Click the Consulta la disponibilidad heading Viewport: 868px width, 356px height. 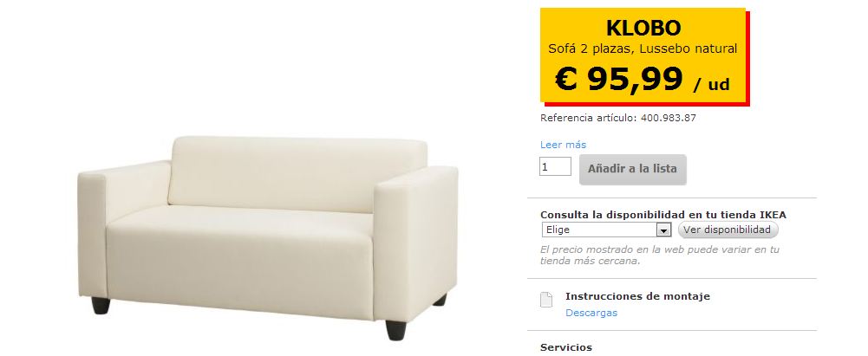tap(663, 215)
